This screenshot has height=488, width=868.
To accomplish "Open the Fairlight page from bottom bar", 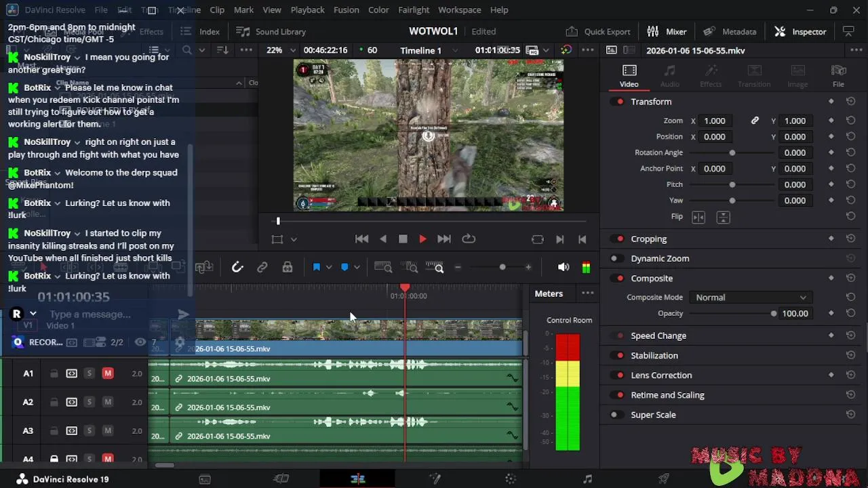I will pos(587,479).
